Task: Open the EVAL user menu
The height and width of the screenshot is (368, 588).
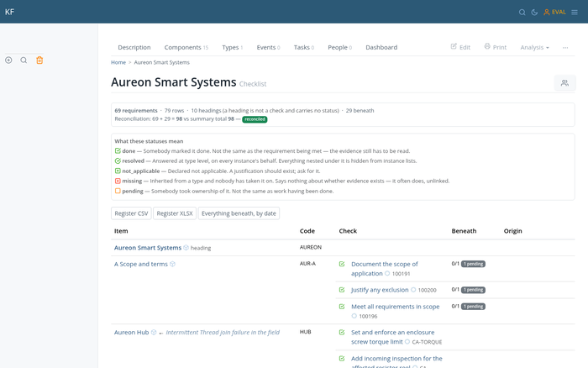Action: (x=554, y=12)
